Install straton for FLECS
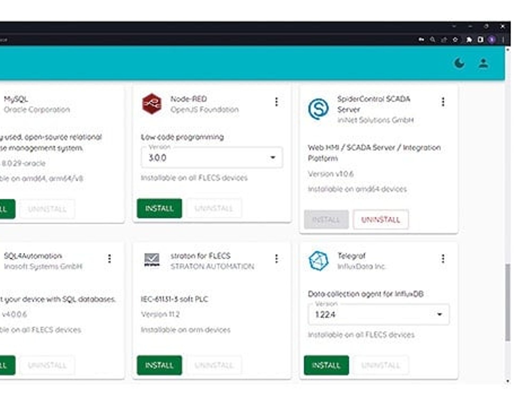 (159, 365)
